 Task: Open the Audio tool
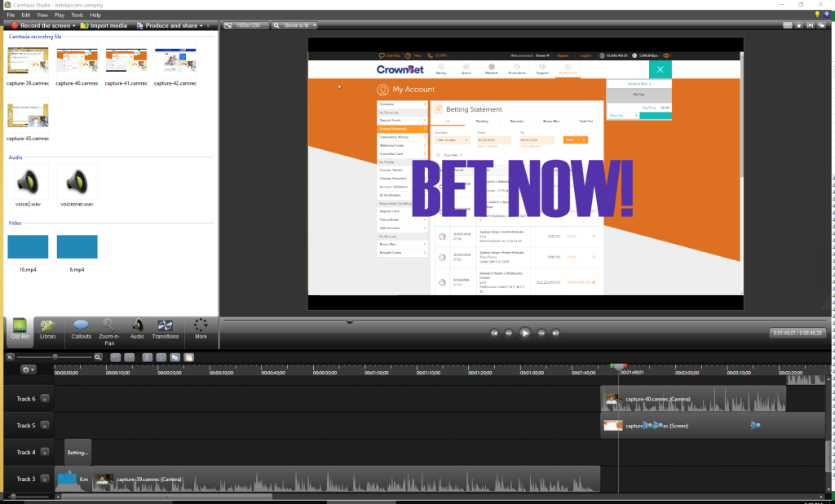[x=137, y=329]
